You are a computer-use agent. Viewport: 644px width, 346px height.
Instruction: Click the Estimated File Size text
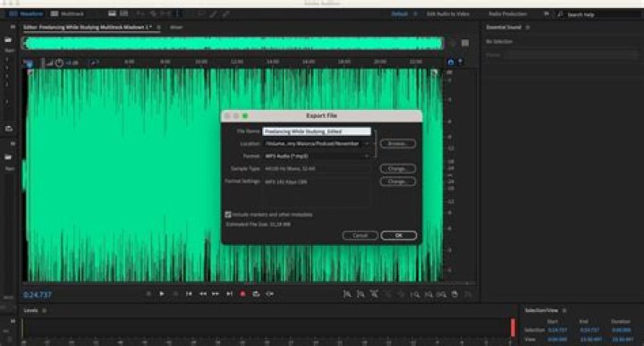point(258,224)
